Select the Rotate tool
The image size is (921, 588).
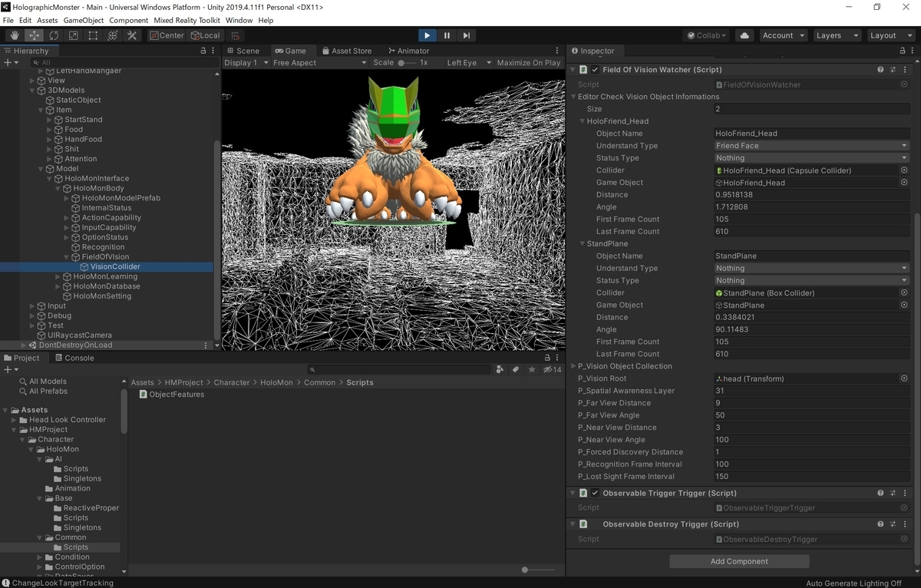[x=54, y=35]
